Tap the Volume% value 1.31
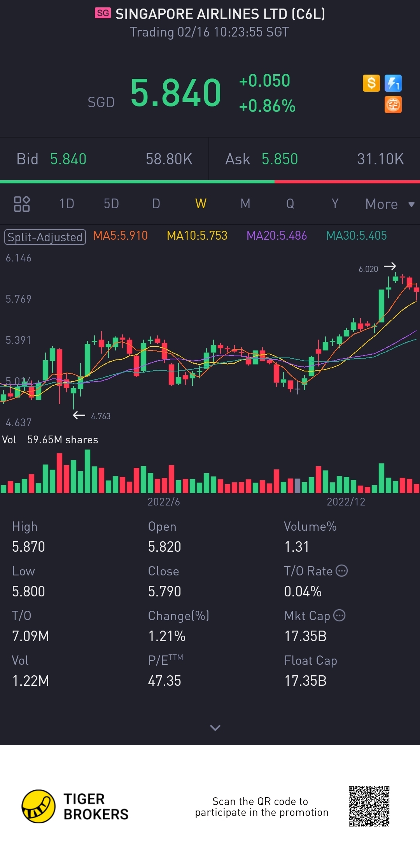This screenshot has height=868, width=420. coord(297,547)
